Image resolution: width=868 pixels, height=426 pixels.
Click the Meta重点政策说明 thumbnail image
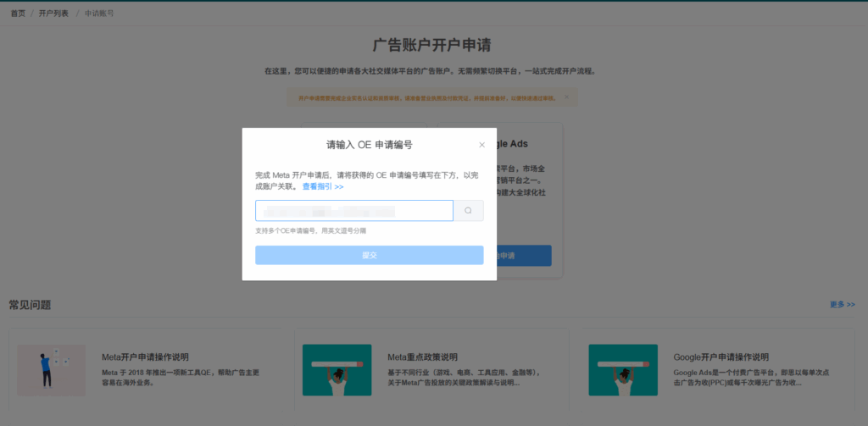coord(337,370)
